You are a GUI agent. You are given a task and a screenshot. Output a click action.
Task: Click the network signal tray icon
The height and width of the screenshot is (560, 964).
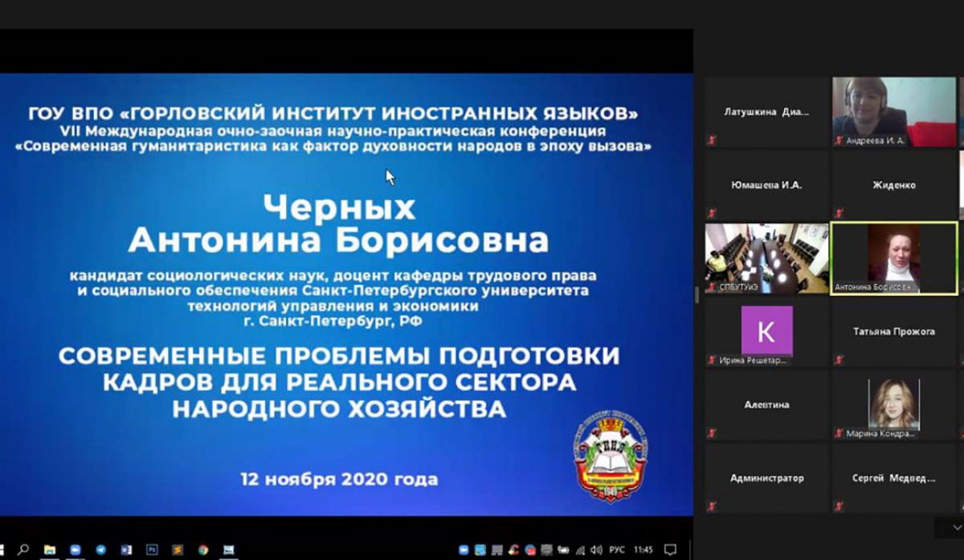[x=580, y=550]
